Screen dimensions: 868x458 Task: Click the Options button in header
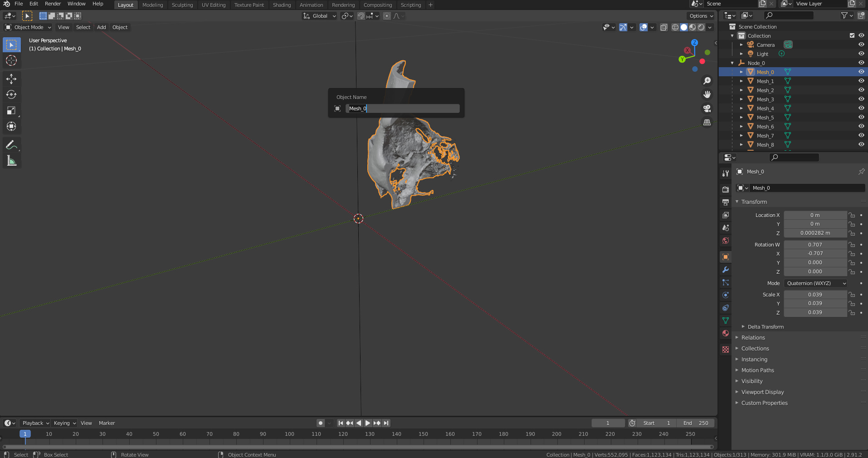tap(701, 16)
